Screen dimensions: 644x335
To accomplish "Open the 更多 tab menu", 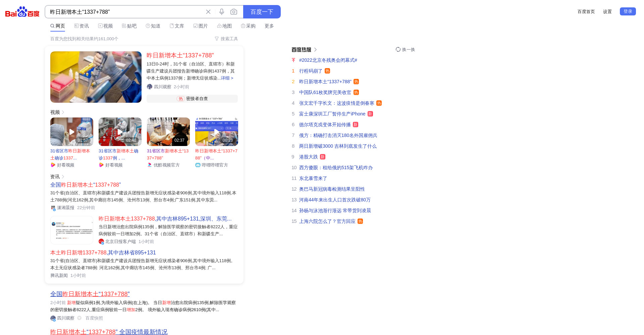I will 269,26.
